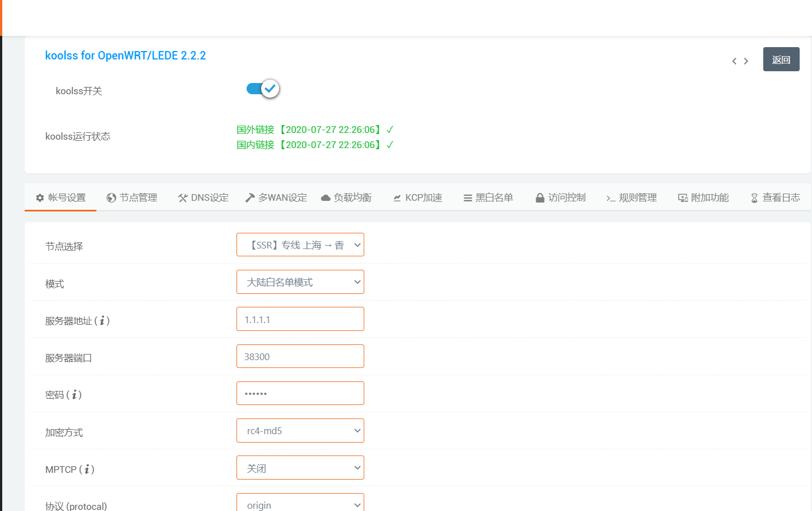This screenshot has height=511, width=812.
Task: Click the hourglass icon for 查看日志
Action: 754,198
